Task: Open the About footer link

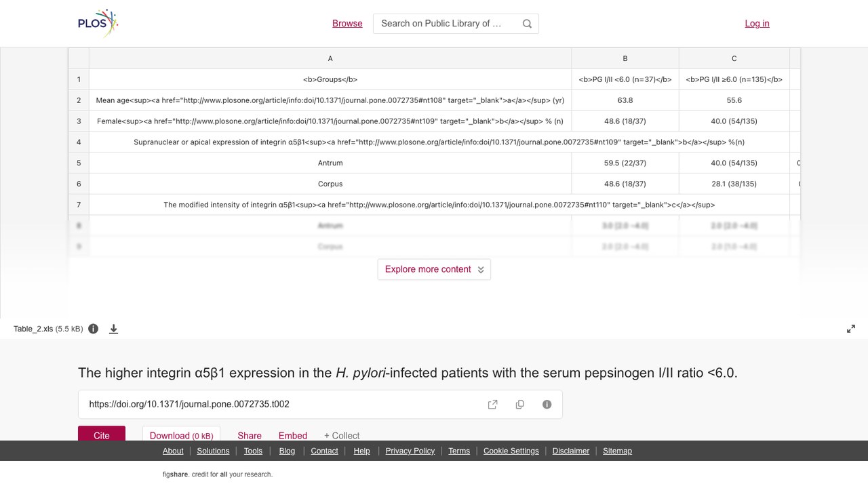Action: pos(173,451)
